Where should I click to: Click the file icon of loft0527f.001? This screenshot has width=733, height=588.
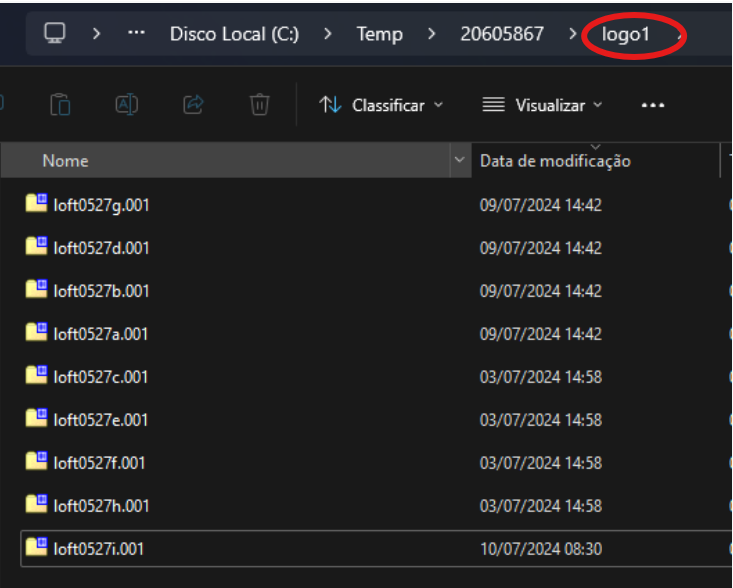[36, 461]
